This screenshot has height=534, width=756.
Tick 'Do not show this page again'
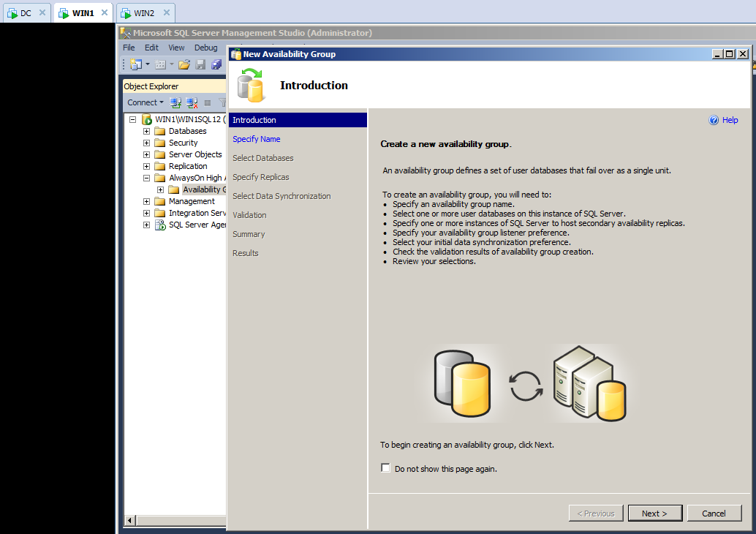point(386,468)
